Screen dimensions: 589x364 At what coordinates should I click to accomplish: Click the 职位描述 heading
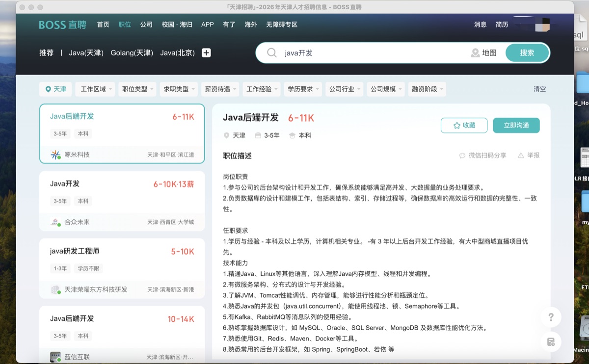(237, 156)
